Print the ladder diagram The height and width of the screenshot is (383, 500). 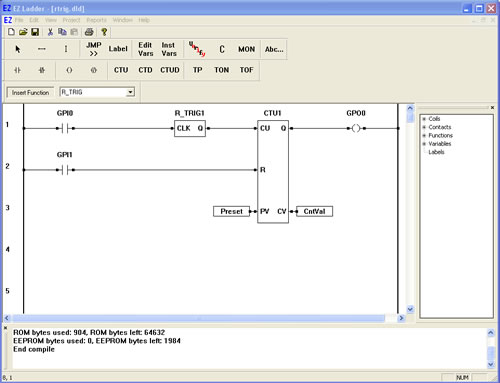(x=89, y=32)
